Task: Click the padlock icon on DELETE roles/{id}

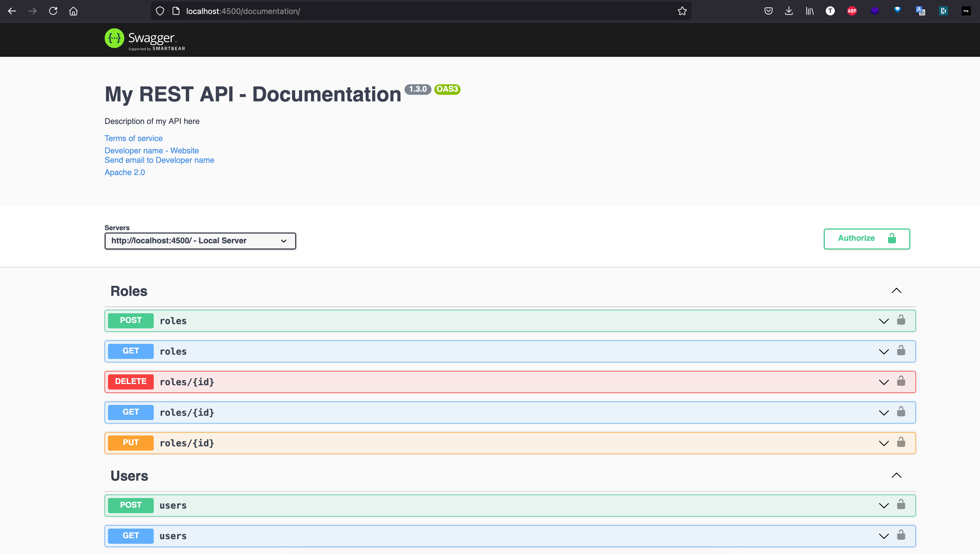Action: point(901,381)
